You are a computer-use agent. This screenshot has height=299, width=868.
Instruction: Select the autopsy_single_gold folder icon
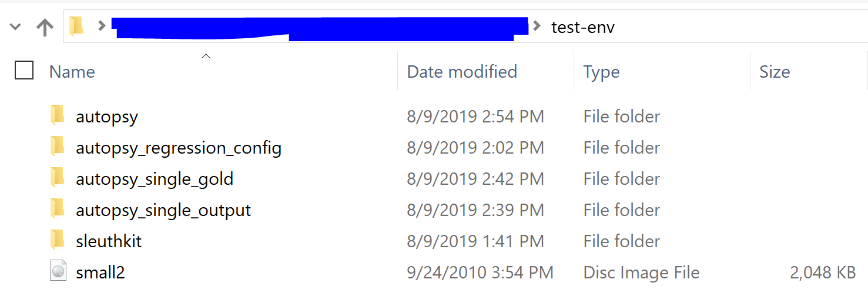point(58,178)
